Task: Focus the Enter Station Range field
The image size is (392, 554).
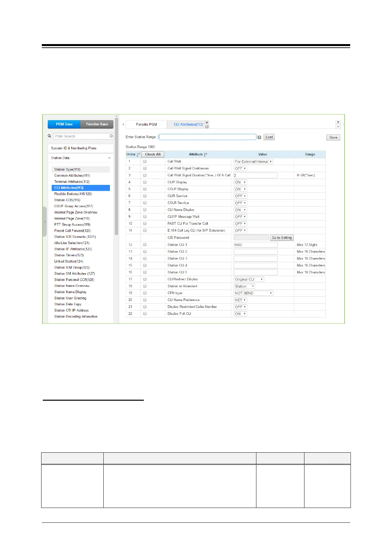Action: tap(207, 137)
